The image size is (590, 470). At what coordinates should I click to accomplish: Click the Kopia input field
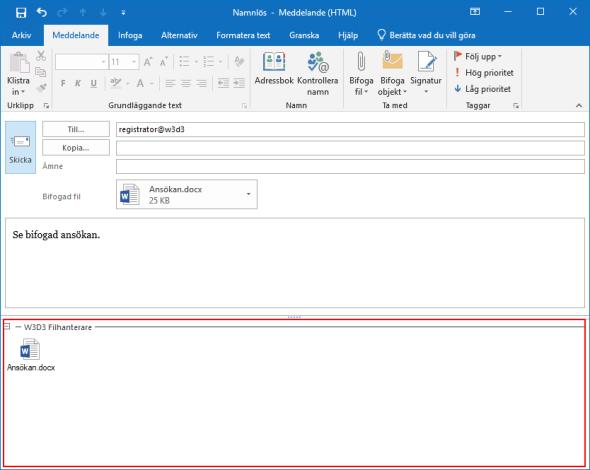click(x=350, y=148)
